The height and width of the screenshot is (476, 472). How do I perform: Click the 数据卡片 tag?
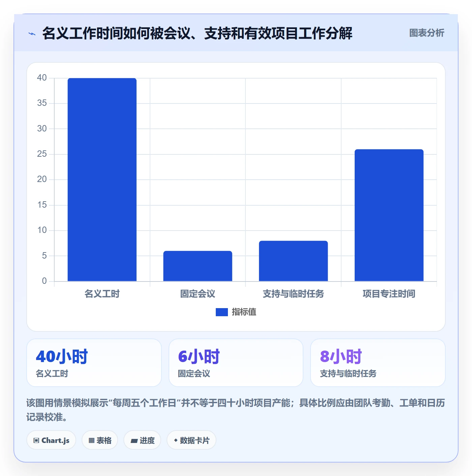point(191,440)
